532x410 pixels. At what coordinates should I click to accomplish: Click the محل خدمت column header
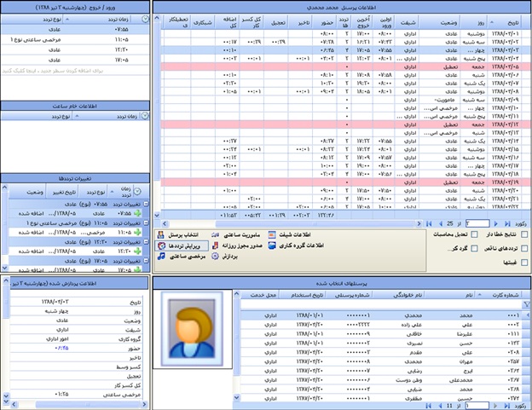point(261,296)
